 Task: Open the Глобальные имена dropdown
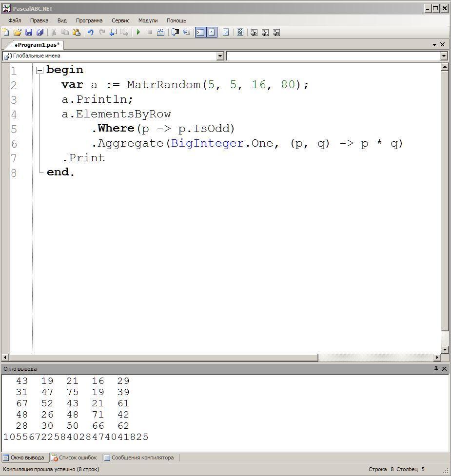[220, 56]
